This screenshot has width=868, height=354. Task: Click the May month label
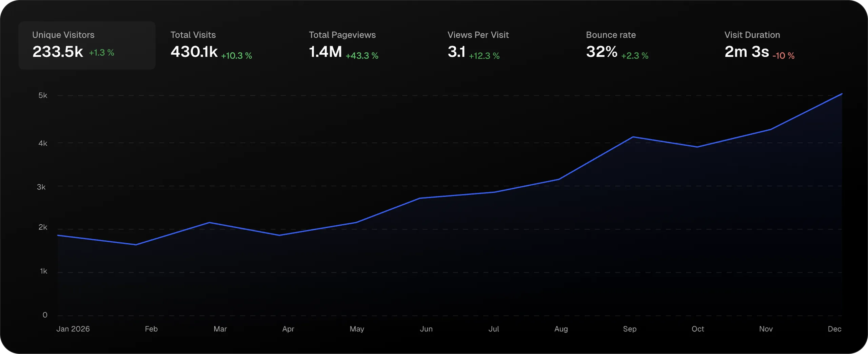tap(357, 329)
